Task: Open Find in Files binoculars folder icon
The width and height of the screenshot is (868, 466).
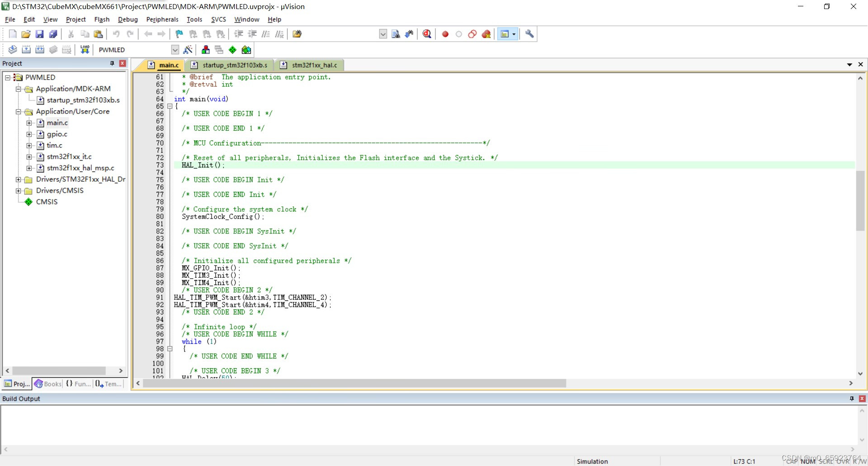Action: coord(297,34)
